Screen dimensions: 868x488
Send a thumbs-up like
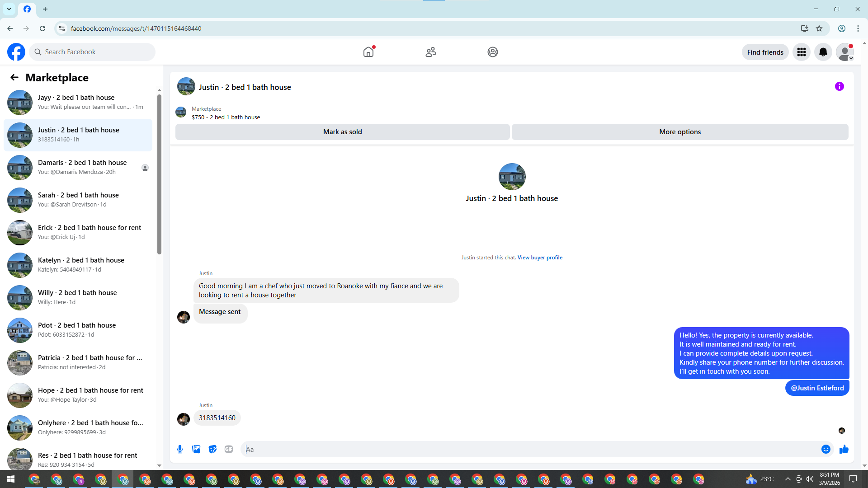(844, 449)
